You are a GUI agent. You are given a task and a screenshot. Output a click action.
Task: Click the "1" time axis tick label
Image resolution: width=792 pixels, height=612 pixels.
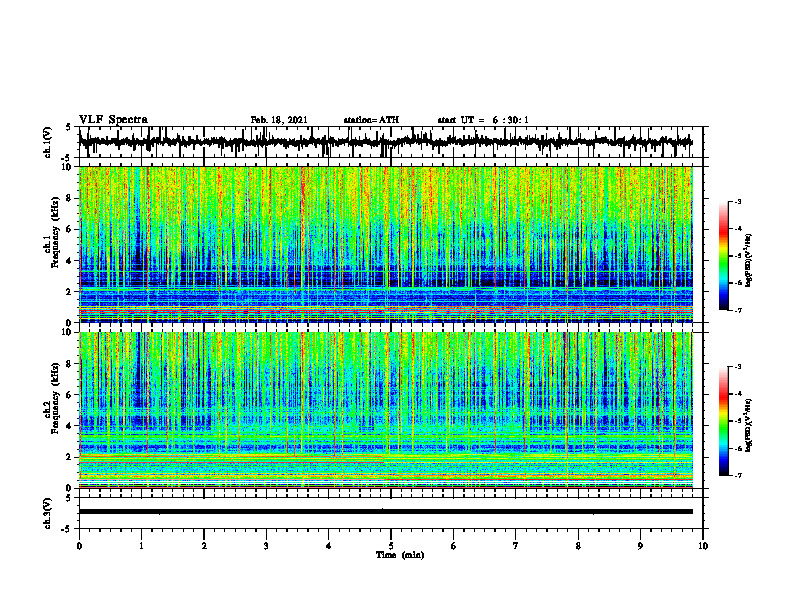click(x=141, y=546)
